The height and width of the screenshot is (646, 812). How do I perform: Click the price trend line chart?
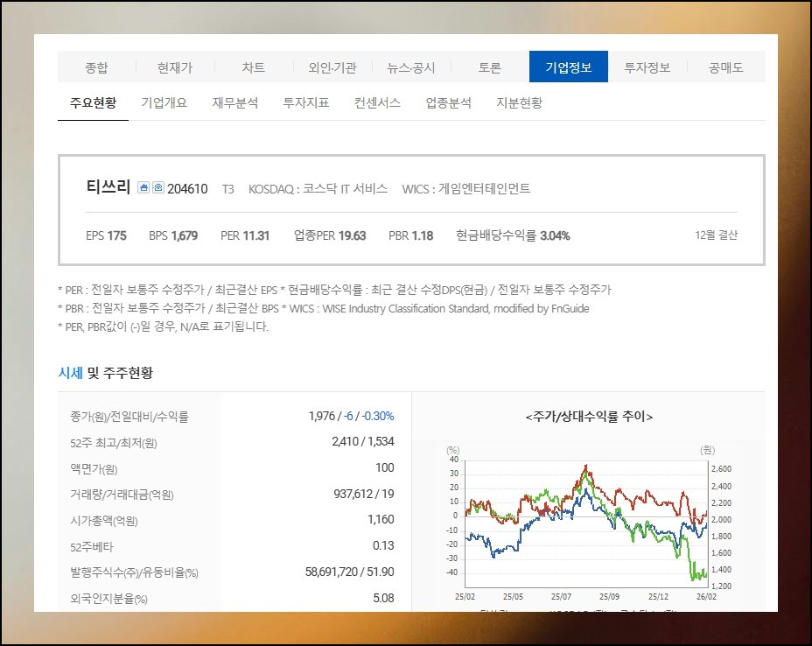(586, 523)
